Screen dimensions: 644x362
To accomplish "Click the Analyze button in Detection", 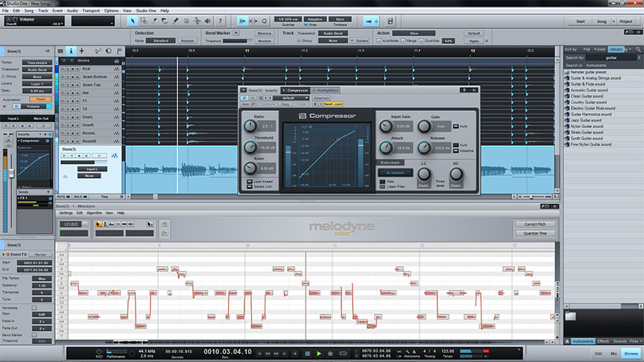I will 187,41.
